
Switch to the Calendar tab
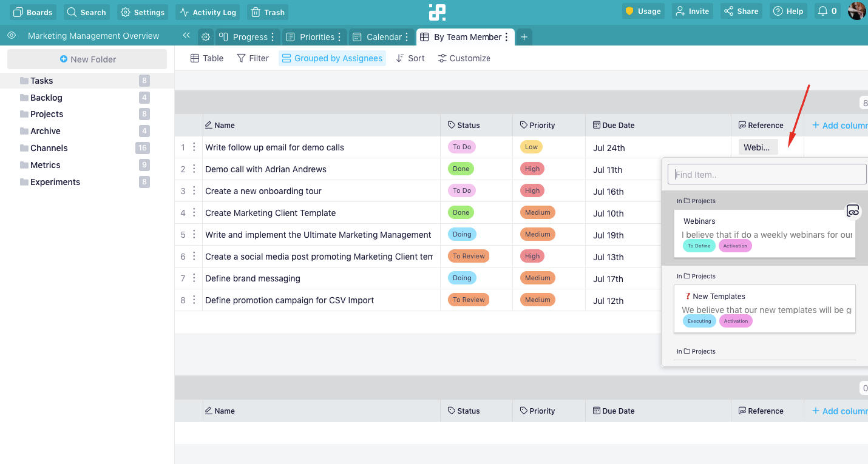tap(378, 37)
